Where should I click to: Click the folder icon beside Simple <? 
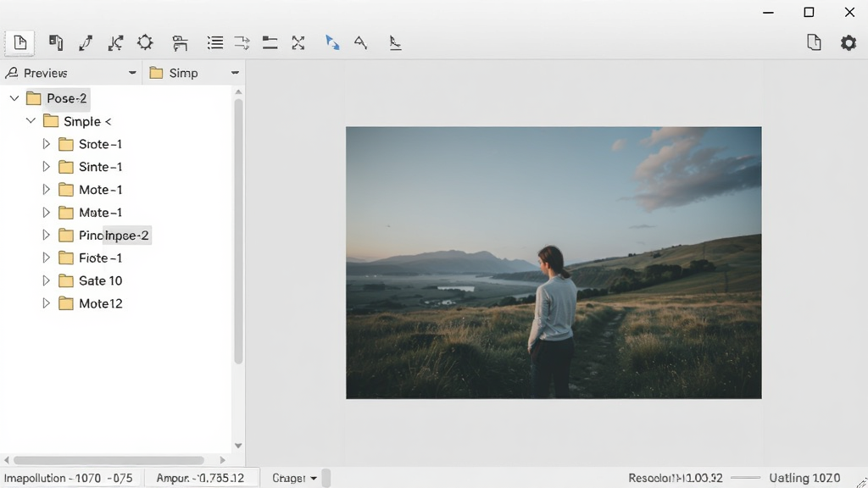click(x=51, y=121)
